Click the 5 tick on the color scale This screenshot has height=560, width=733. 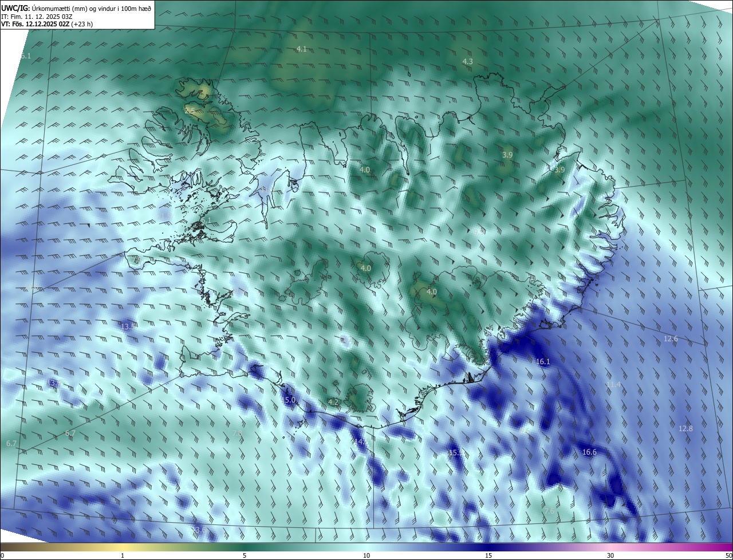(245, 556)
